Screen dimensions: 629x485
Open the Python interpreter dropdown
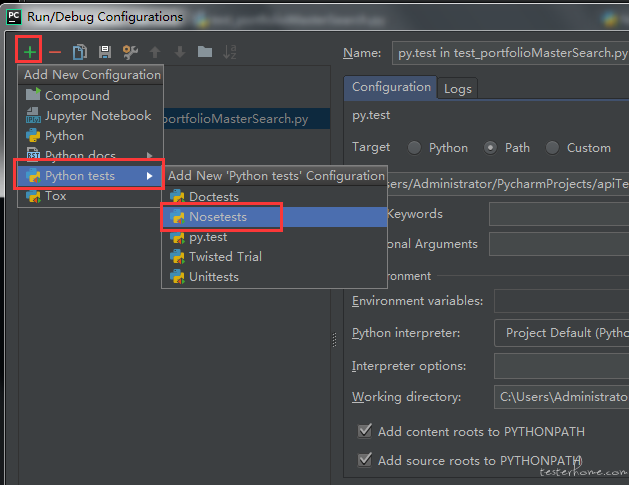coord(562,333)
